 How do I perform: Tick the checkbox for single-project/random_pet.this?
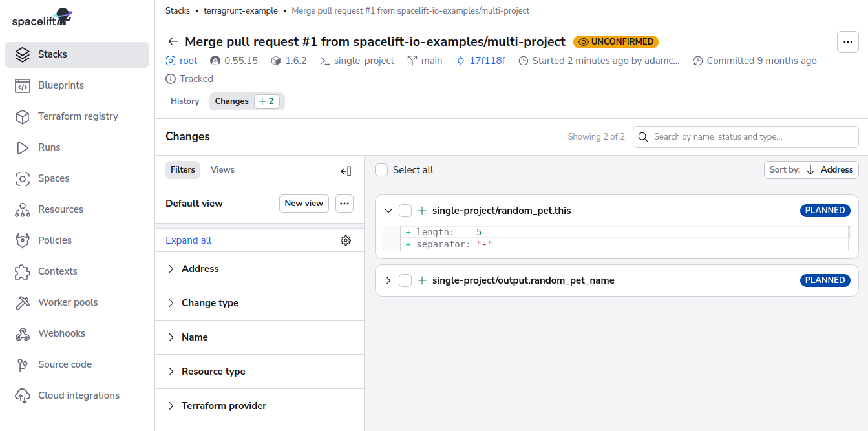click(x=405, y=210)
